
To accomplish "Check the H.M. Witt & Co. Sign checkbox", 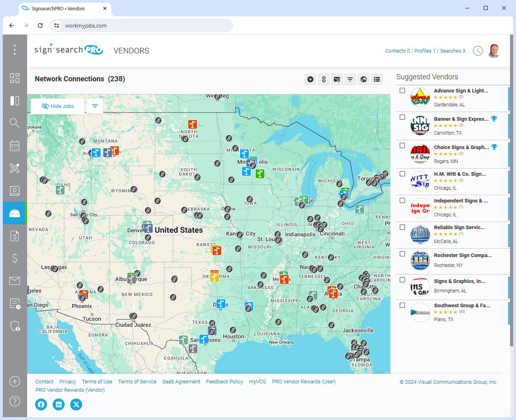I will [402, 174].
